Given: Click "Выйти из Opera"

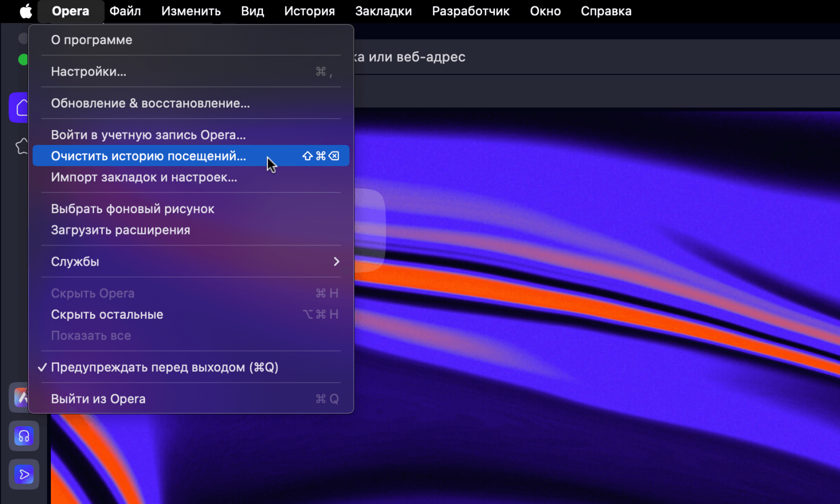Looking at the screenshot, I should [x=98, y=399].
